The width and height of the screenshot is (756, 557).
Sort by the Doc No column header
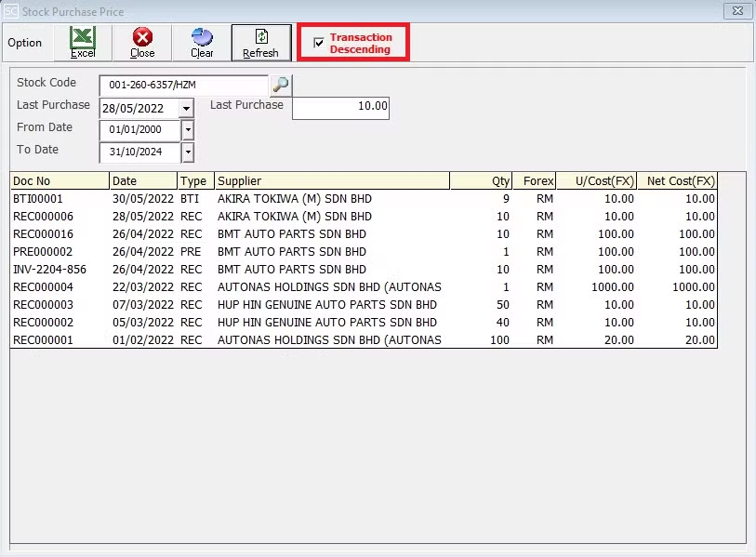point(60,180)
